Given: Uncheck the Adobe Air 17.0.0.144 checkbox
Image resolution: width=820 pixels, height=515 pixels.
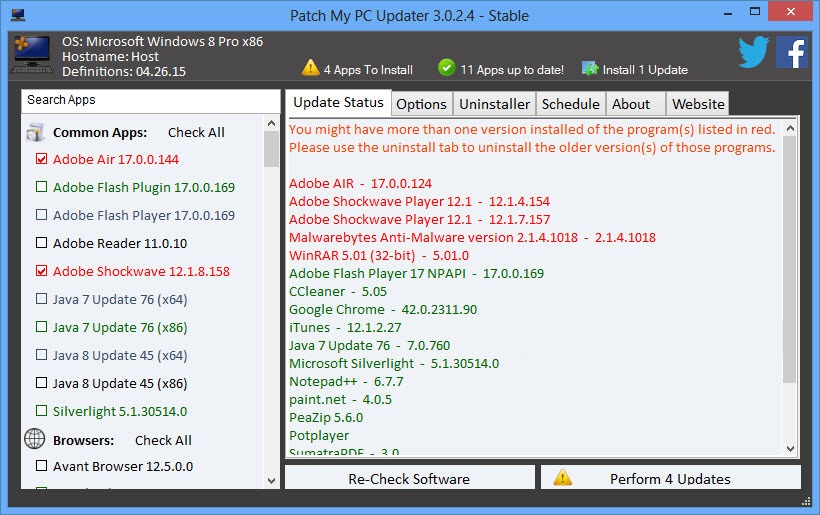Looking at the screenshot, I should pyautogui.click(x=41, y=159).
